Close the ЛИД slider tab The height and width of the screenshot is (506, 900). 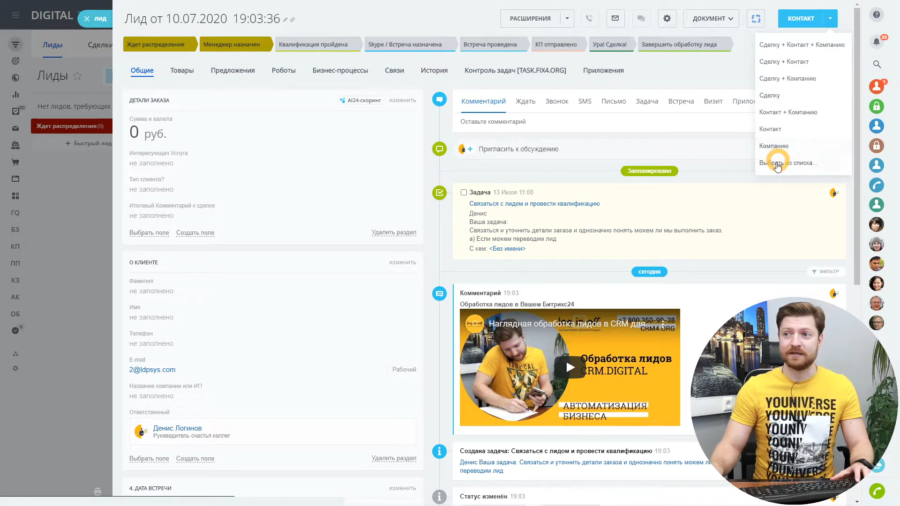[87, 19]
